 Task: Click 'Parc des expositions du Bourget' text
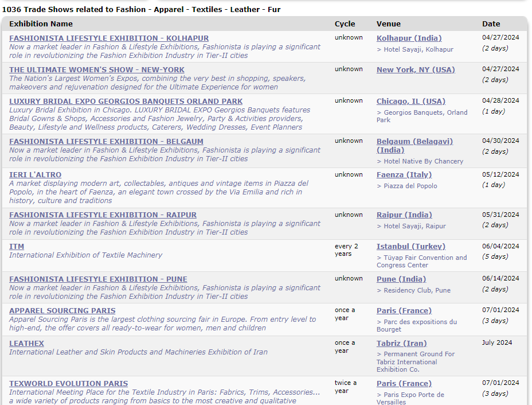417,326
